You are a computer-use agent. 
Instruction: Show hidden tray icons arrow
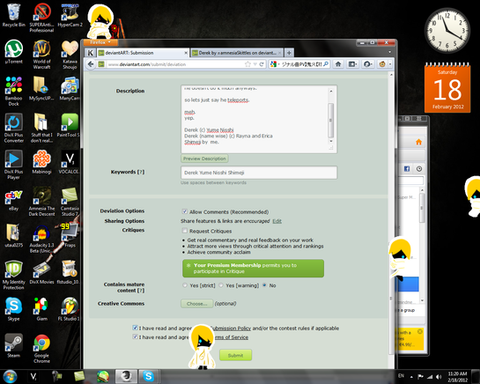411,377
